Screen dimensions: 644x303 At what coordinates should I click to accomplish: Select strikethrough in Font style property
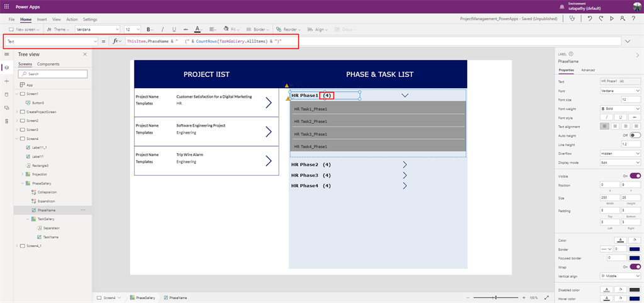tap(635, 118)
